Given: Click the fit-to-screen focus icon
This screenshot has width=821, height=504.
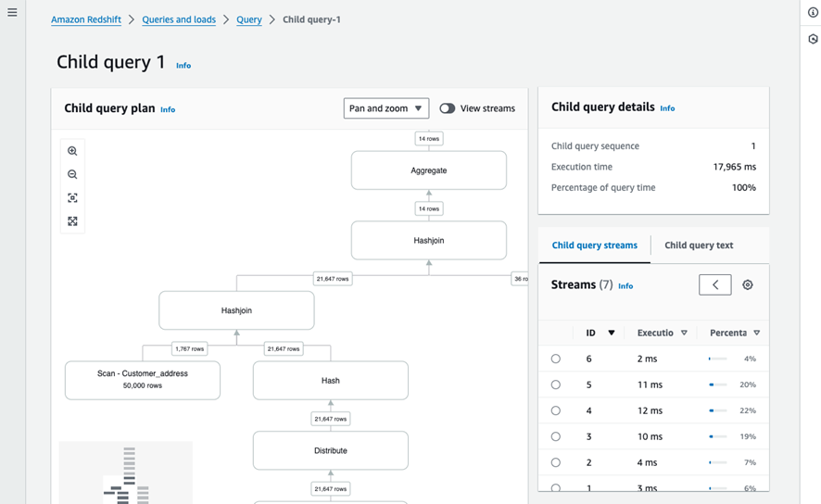Looking at the screenshot, I should click(x=72, y=198).
